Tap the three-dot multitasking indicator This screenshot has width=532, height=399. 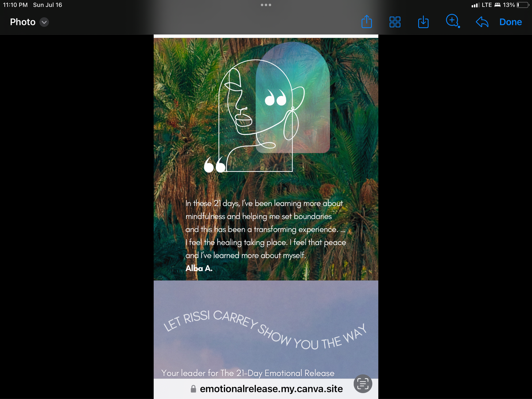pyautogui.click(x=266, y=5)
